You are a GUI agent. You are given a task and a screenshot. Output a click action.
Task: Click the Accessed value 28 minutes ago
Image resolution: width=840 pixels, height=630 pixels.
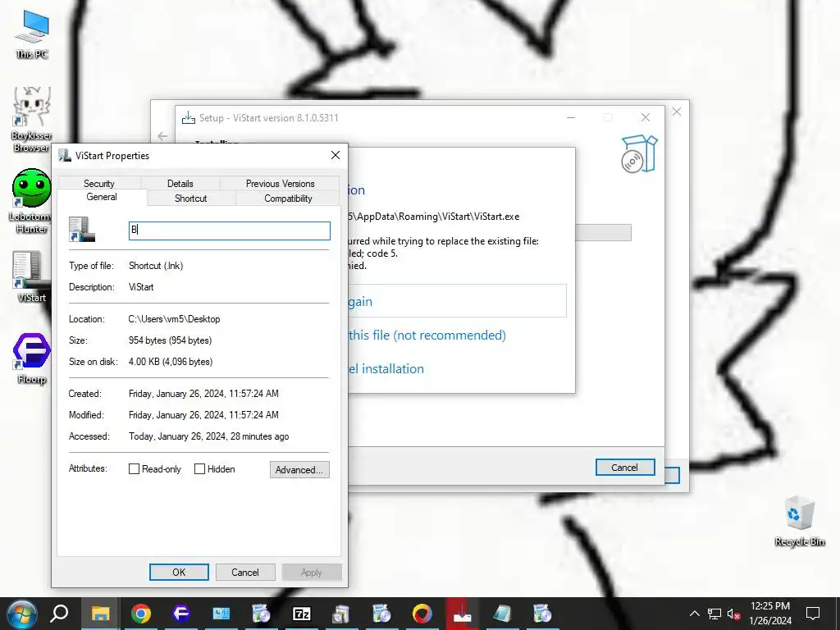point(209,436)
